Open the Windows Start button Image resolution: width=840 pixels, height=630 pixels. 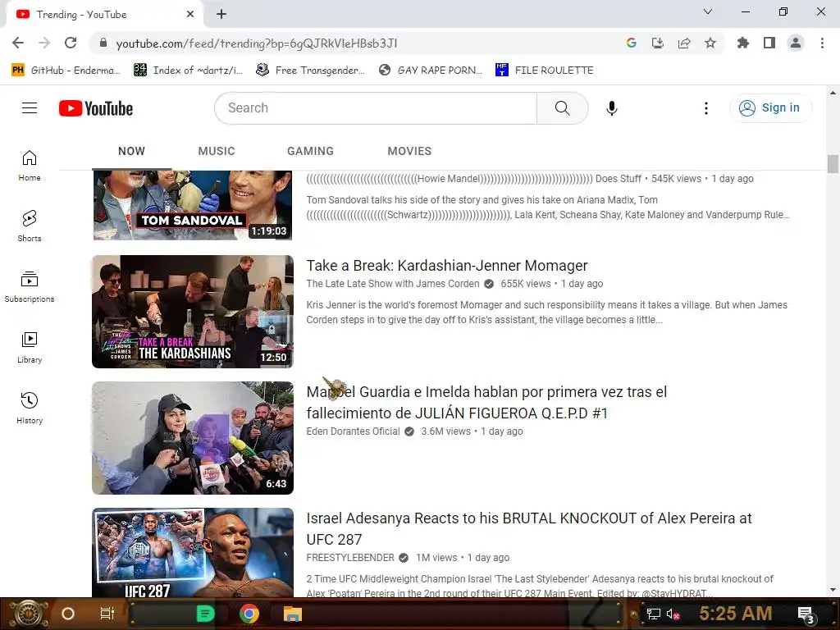pos(29,614)
